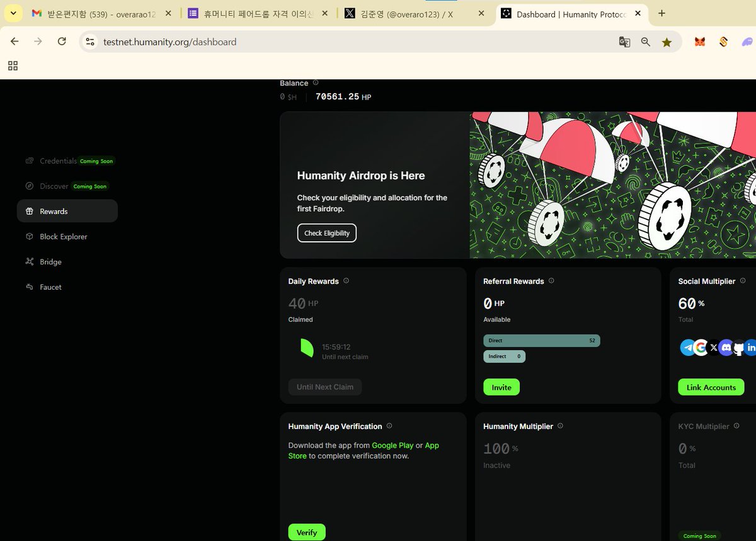Show Humanity App Verification info icon

pyautogui.click(x=389, y=426)
